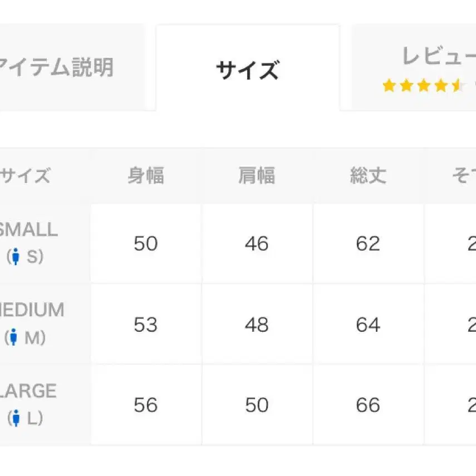
Task: Click the LARGE total length value 66
Action: [368, 405]
